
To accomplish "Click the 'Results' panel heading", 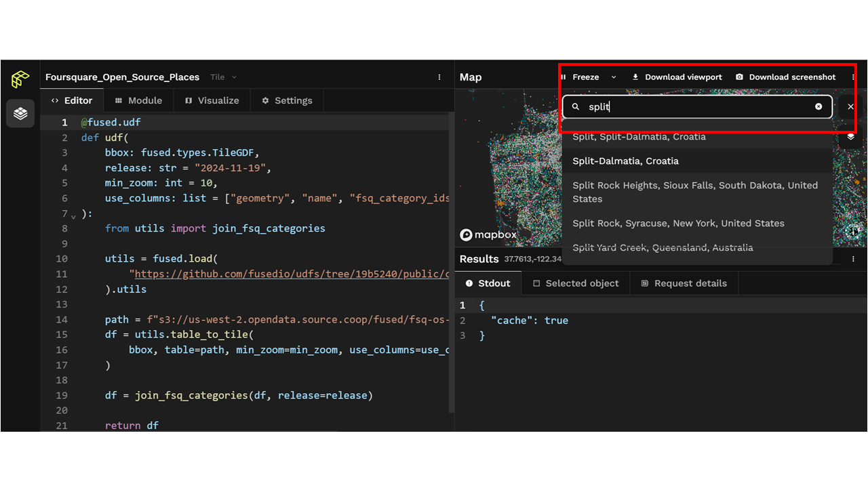I will coord(479,259).
